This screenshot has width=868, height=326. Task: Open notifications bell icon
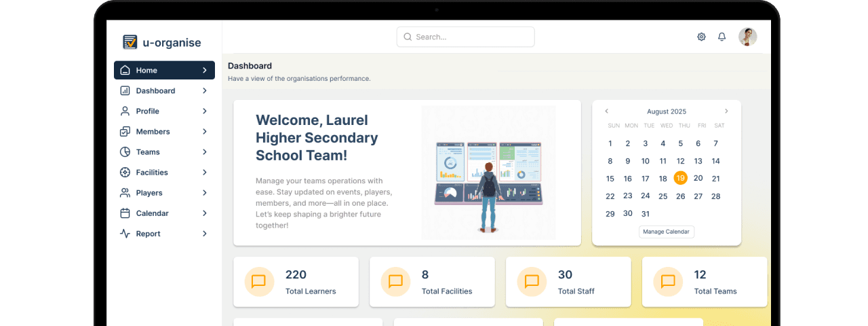point(722,37)
